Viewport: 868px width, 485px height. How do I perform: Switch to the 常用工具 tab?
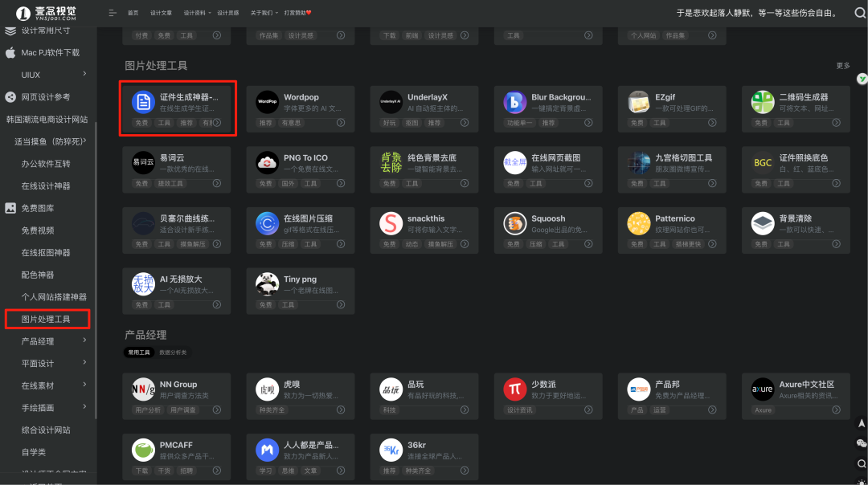coord(139,353)
